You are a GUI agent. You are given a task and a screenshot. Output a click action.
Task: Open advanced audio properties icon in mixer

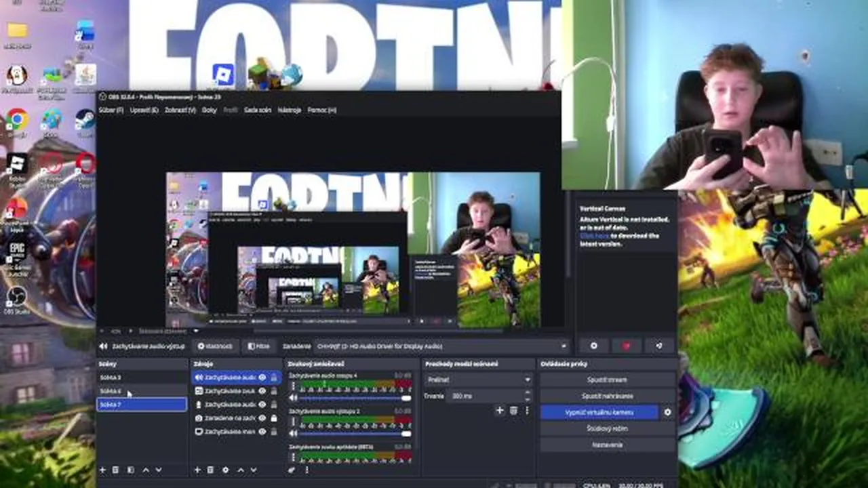pyautogui.click(x=292, y=470)
